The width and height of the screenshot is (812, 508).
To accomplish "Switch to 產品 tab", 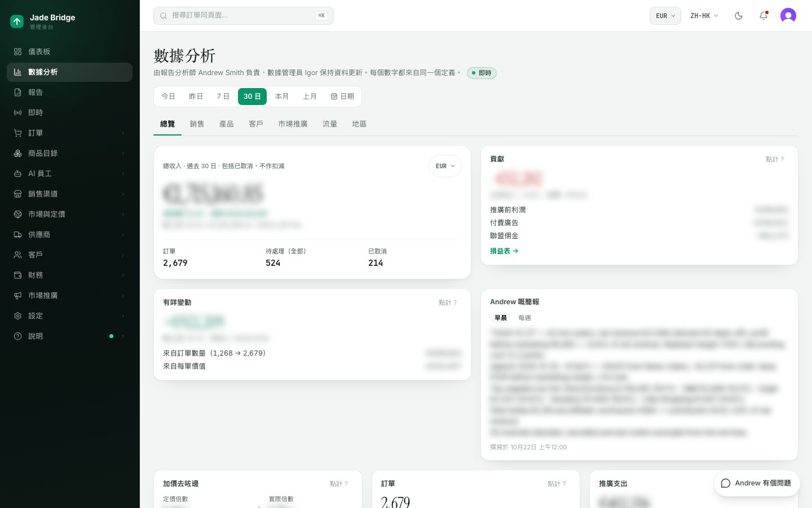I will (x=226, y=124).
